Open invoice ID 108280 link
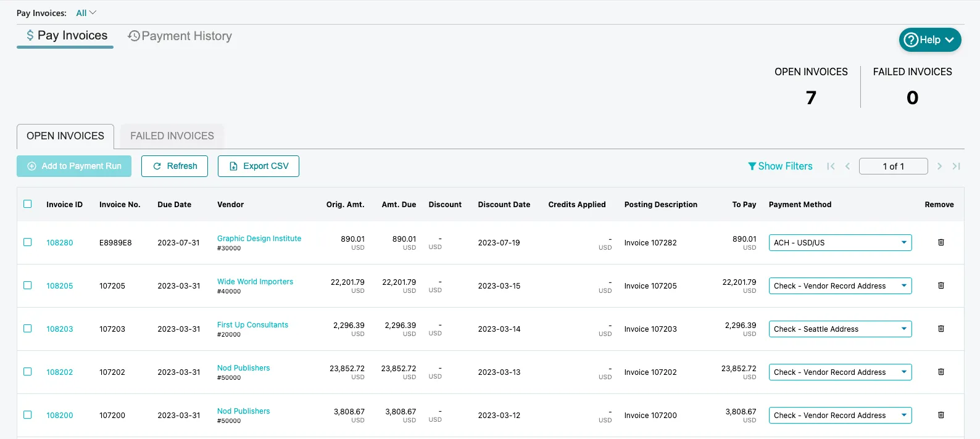The image size is (980, 439). pos(60,243)
